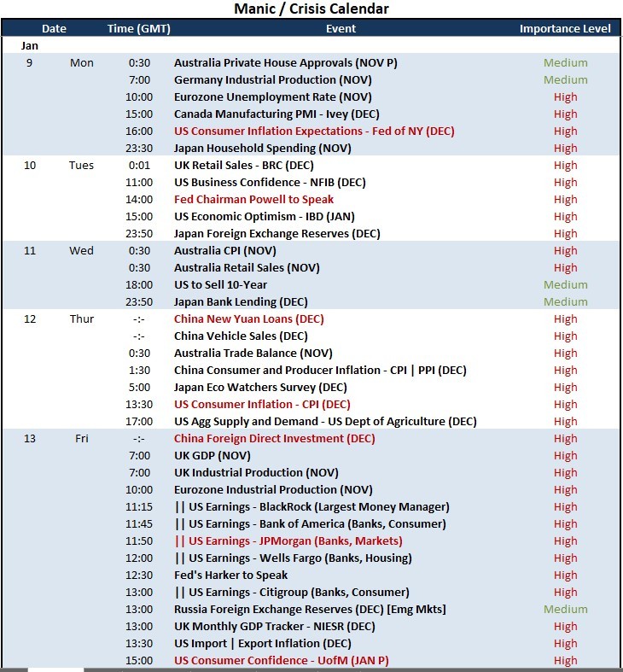Select US Agg Supply and Demand event
Image resolution: width=623 pixels, height=672 pixels.
coord(325,422)
